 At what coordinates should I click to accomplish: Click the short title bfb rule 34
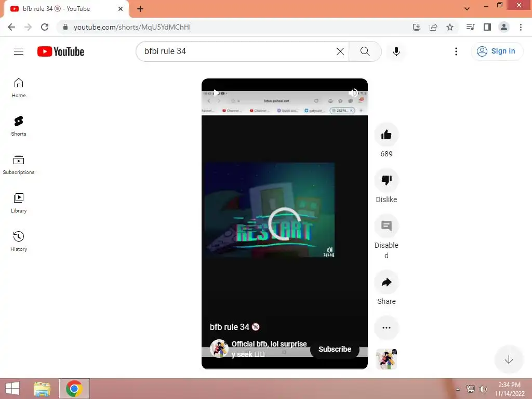tap(234, 327)
